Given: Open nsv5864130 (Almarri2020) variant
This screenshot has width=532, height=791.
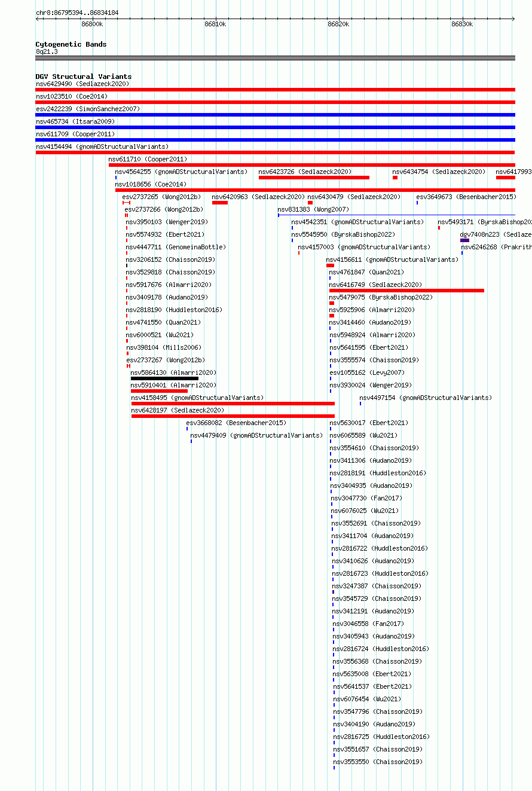Looking at the screenshot, I should [174, 373].
